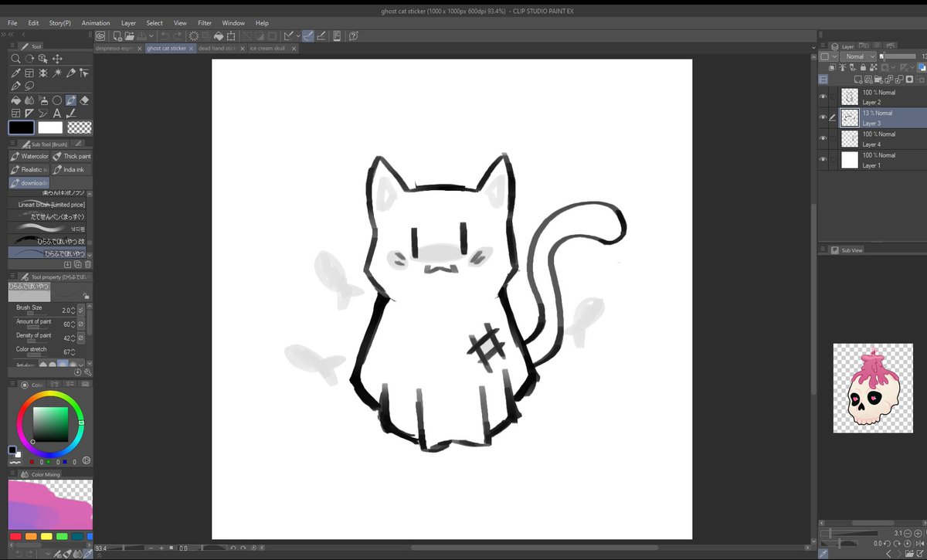Open the Tool palette menu icon
The height and width of the screenshot is (560, 927).
(x=12, y=46)
